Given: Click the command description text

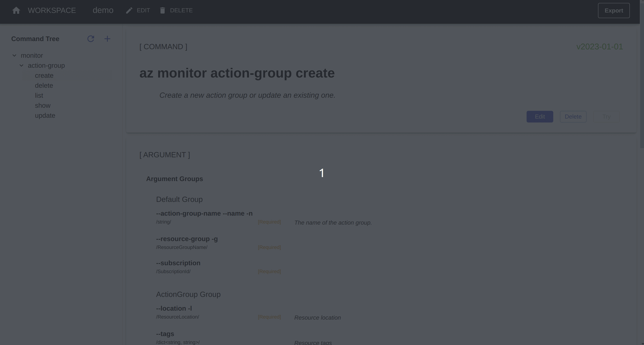Looking at the screenshot, I should (247, 95).
